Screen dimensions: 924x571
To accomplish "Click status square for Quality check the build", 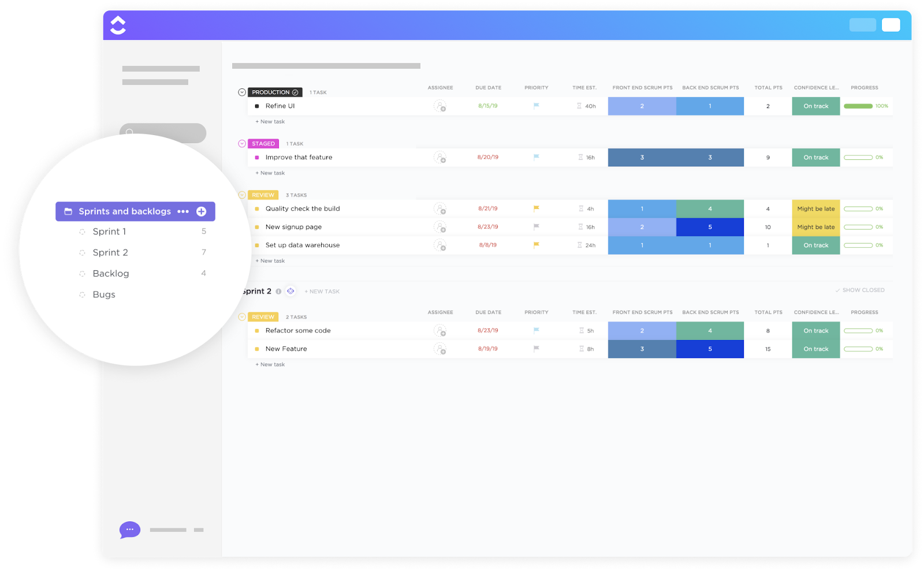I will tap(257, 209).
